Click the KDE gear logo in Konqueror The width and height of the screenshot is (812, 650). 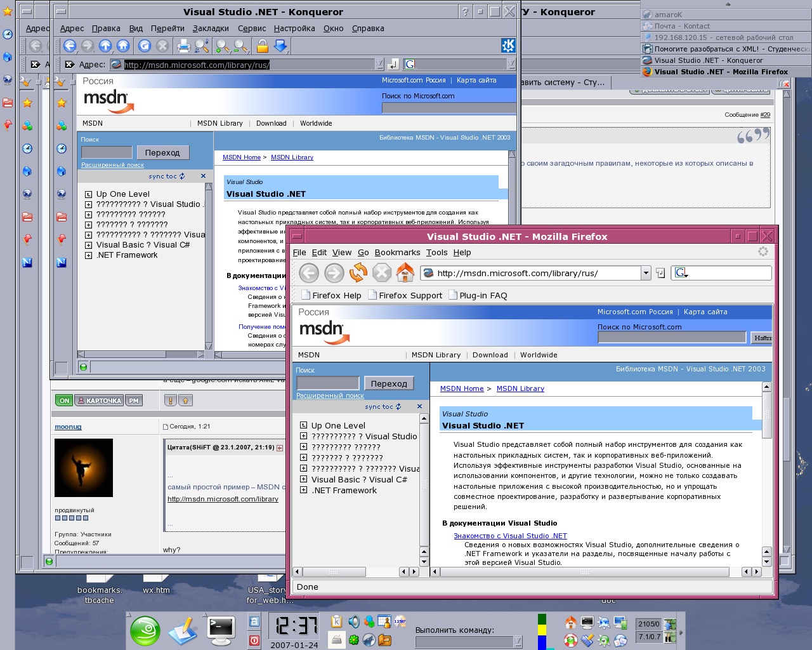pos(508,46)
